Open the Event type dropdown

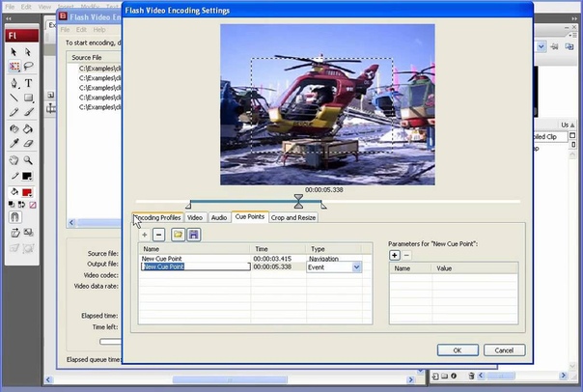357,267
